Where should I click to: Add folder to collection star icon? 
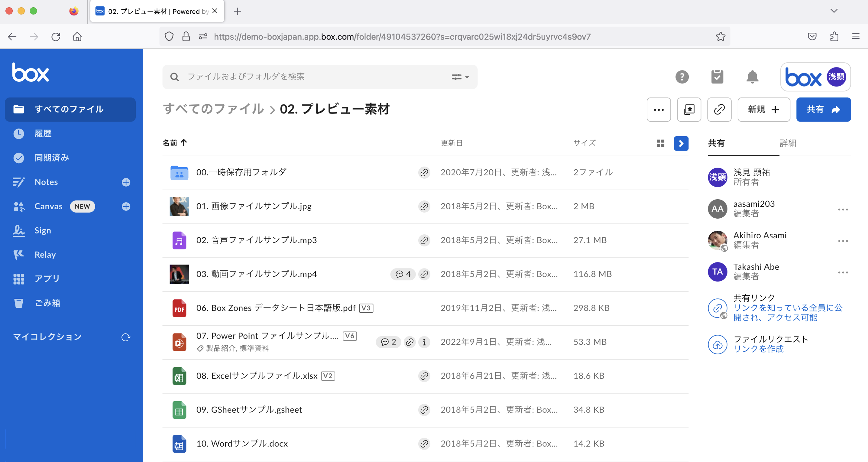coord(689,109)
